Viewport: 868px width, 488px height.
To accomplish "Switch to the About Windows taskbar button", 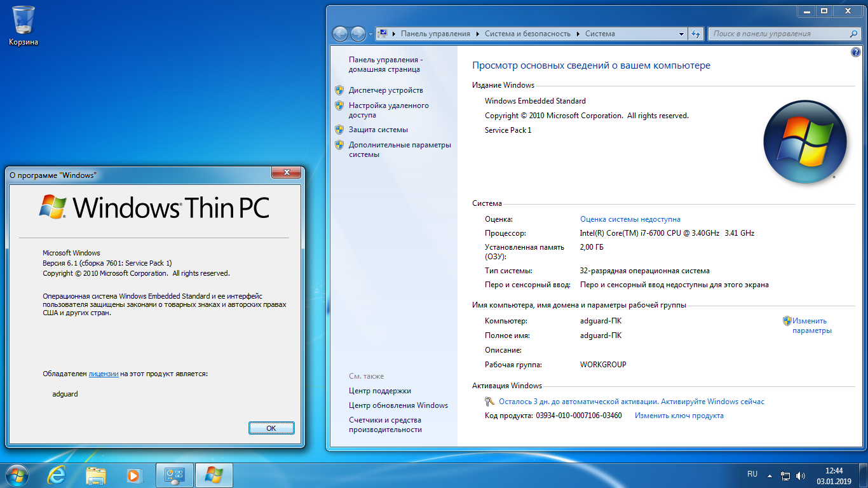I will click(x=214, y=475).
